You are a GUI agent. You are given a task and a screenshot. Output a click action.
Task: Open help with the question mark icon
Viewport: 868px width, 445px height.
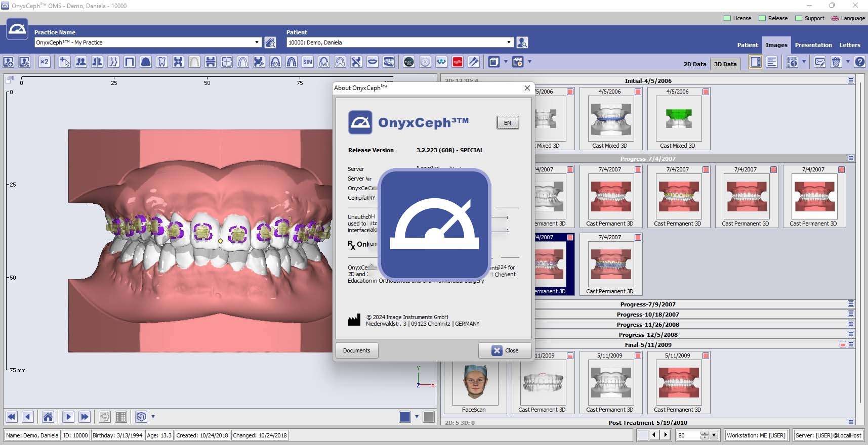[x=859, y=62]
